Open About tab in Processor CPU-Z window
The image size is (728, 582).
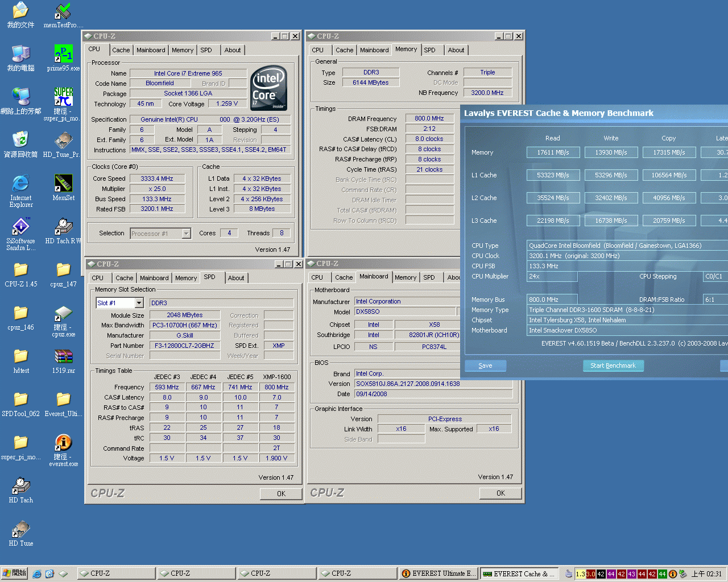[x=232, y=50]
